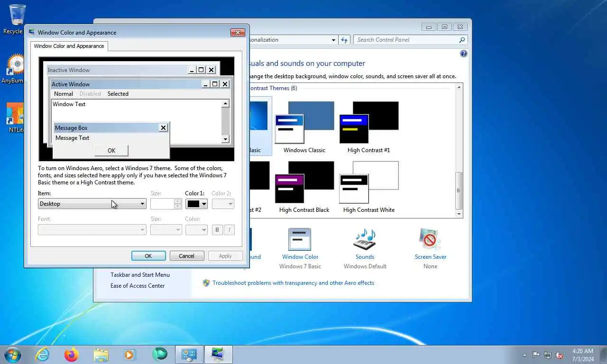Switch to the Control Panel taskbar button
The image size is (607, 364).
pyautogui.click(x=189, y=355)
